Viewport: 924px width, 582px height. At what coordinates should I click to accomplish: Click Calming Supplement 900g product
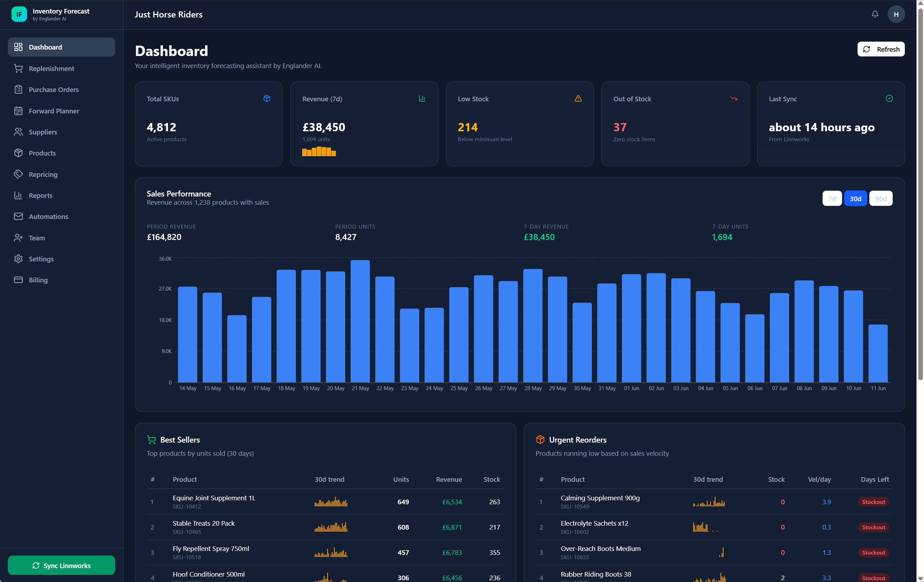click(x=600, y=497)
